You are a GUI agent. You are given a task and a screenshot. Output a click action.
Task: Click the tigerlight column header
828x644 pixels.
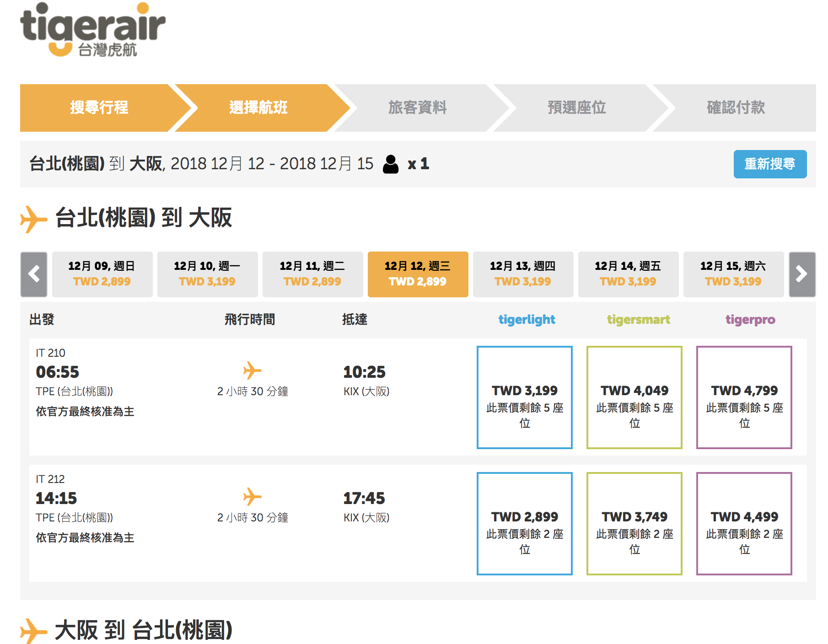tap(527, 320)
